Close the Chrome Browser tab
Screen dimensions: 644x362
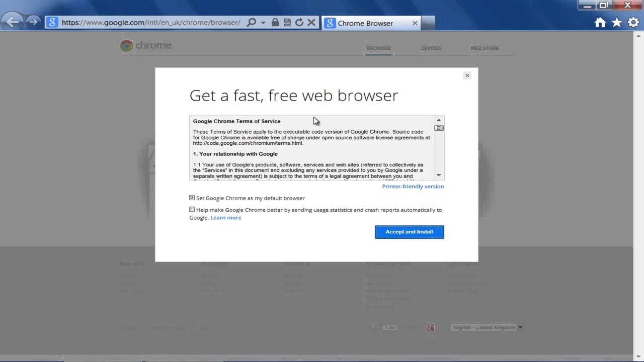(x=415, y=23)
